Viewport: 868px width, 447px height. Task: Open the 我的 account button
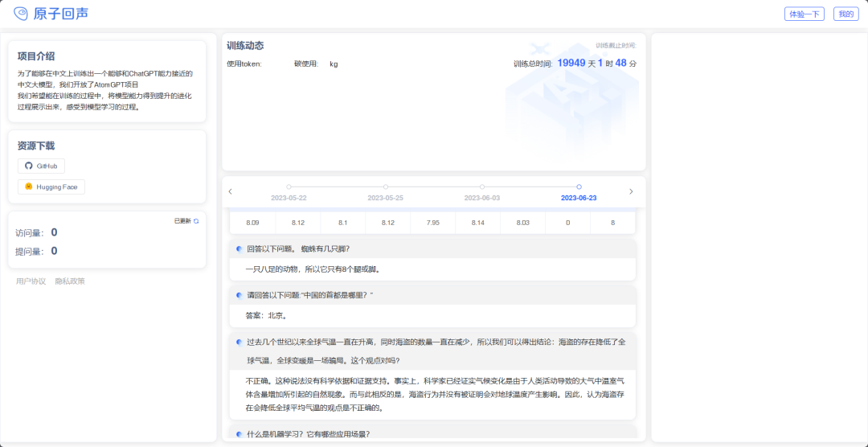click(x=845, y=14)
